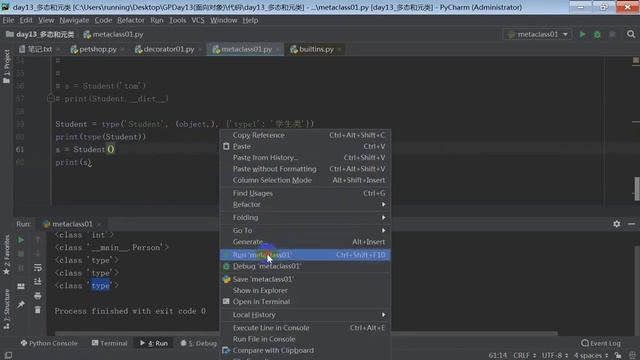Open the Navigate menu
The height and width of the screenshot is (360, 640).
[x=74, y=20]
